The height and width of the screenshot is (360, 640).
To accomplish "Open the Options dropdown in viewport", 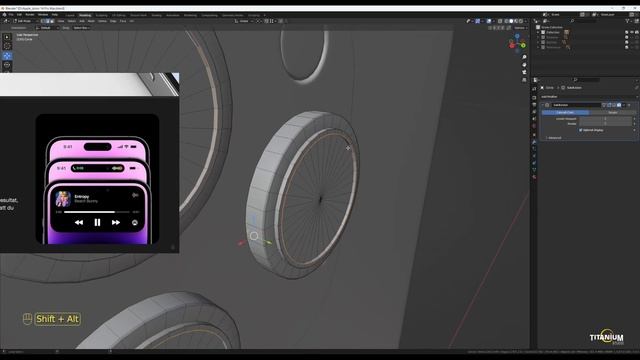I will click(520, 28).
